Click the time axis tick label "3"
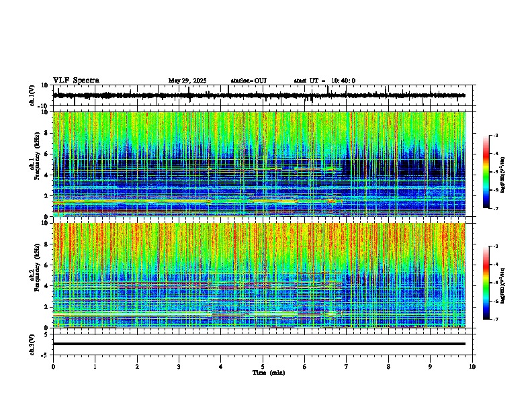This screenshot has height=411, width=532. click(179, 367)
